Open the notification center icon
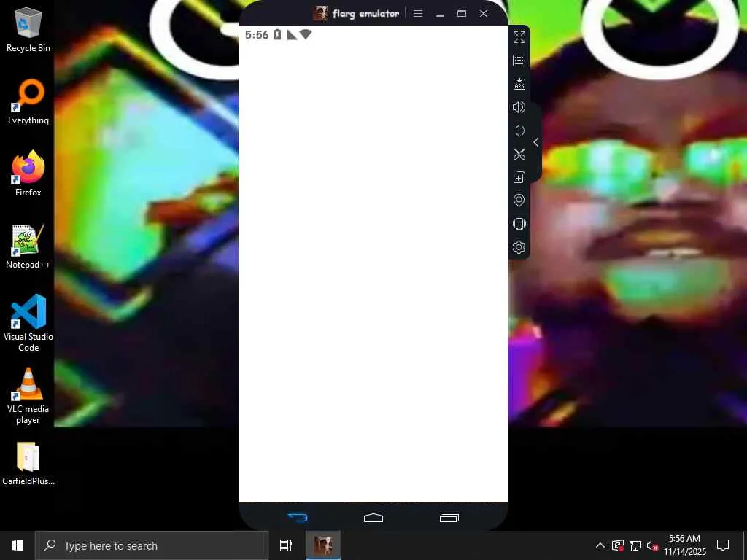This screenshot has width=747, height=560. click(x=723, y=545)
